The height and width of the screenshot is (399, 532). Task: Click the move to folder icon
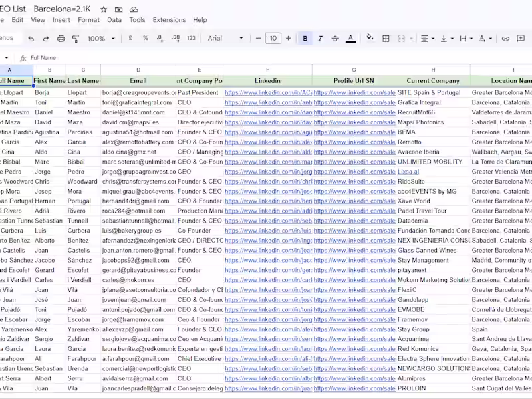119,9
